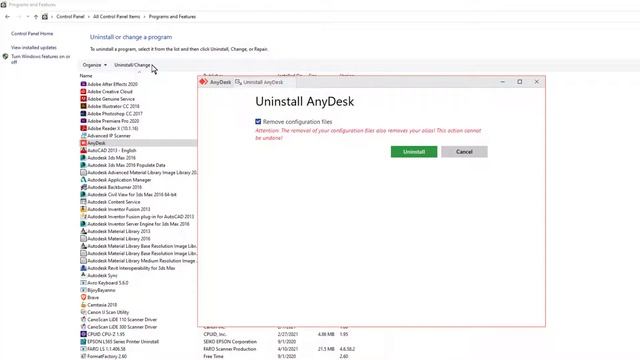Select the Adobe Creative Cloud icon
Viewport: 640px width, 360px height.
pyautogui.click(x=83, y=91)
